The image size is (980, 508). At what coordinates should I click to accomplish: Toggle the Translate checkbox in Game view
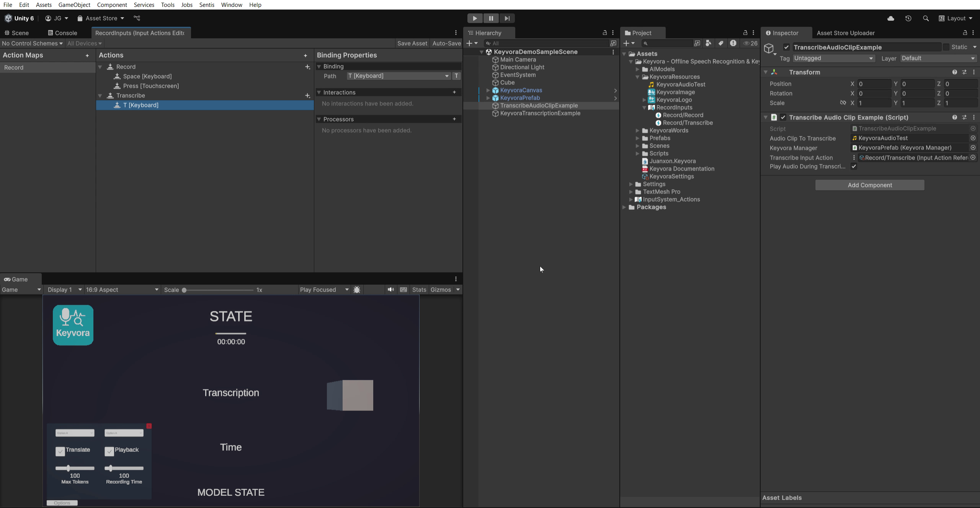[60, 451]
